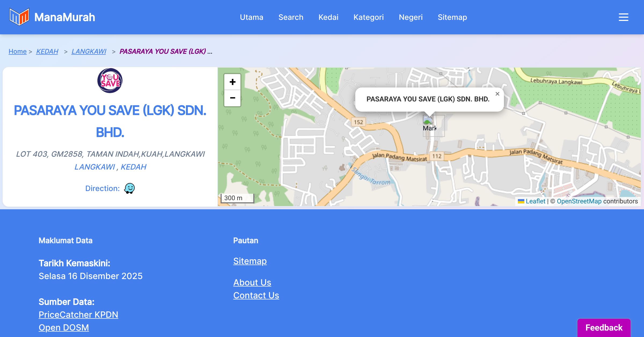644x337 pixels.
Task: Click the Leaflet attribution link
Action: tap(535, 201)
